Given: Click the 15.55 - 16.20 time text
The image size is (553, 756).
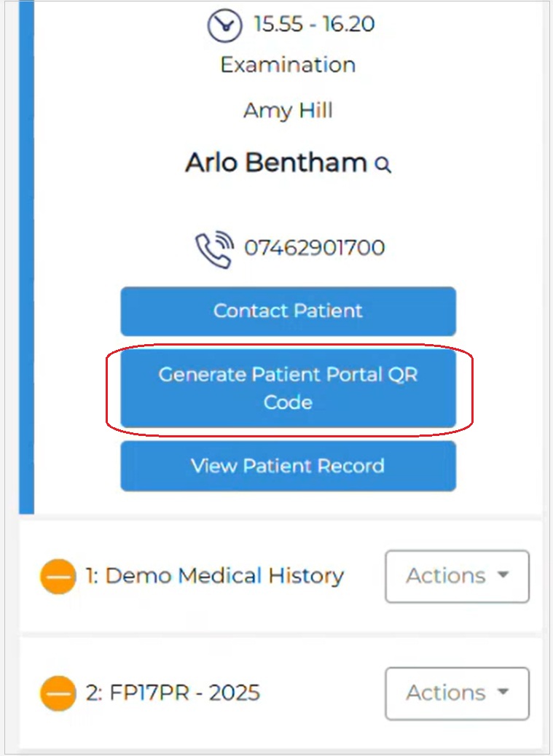Looking at the screenshot, I should [314, 24].
